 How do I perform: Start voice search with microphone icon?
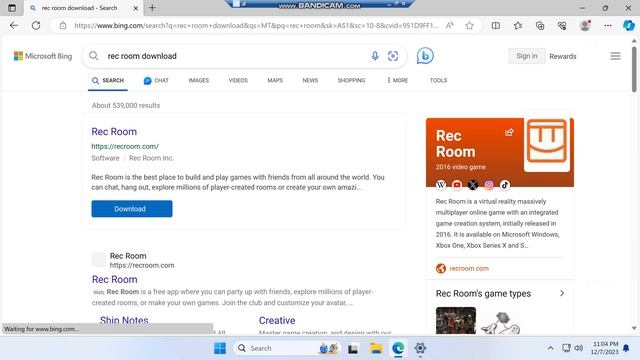click(x=375, y=56)
